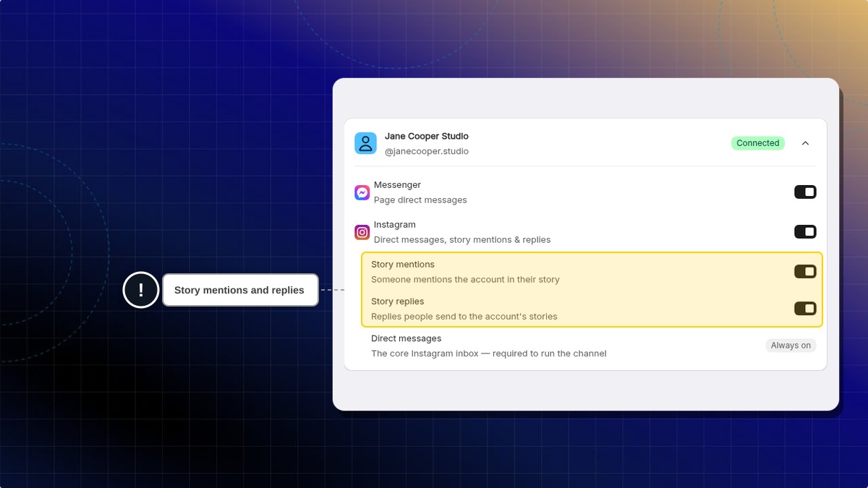Click the Direct messages row label
The image size is (868, 488).
[x=407, y=338]
